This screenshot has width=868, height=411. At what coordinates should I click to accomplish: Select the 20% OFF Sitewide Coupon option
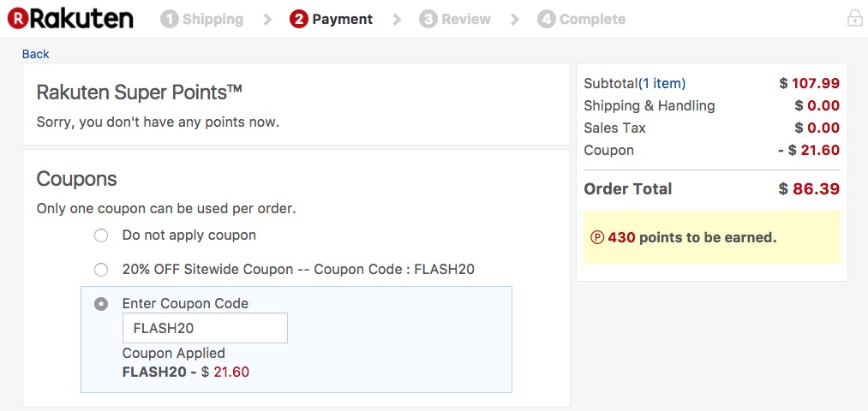pos(101,270)
